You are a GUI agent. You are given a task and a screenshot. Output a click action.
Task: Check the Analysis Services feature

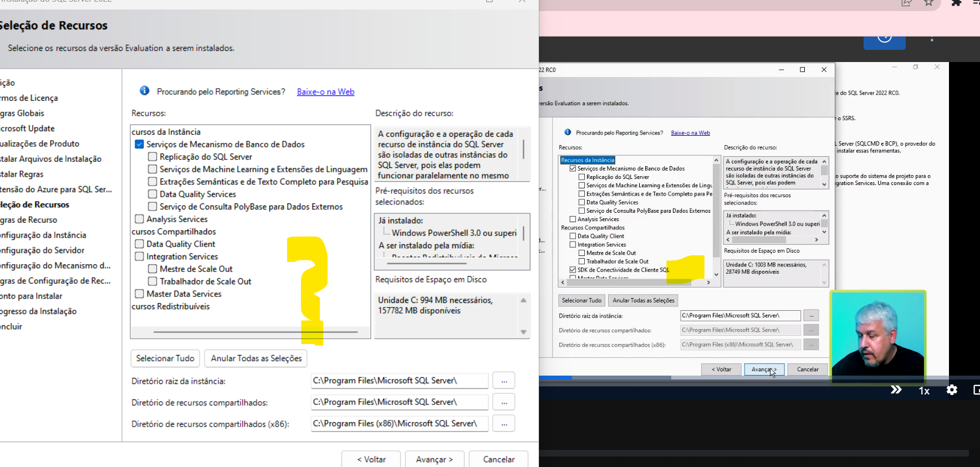pyautogui.click(x=139, y=219)
